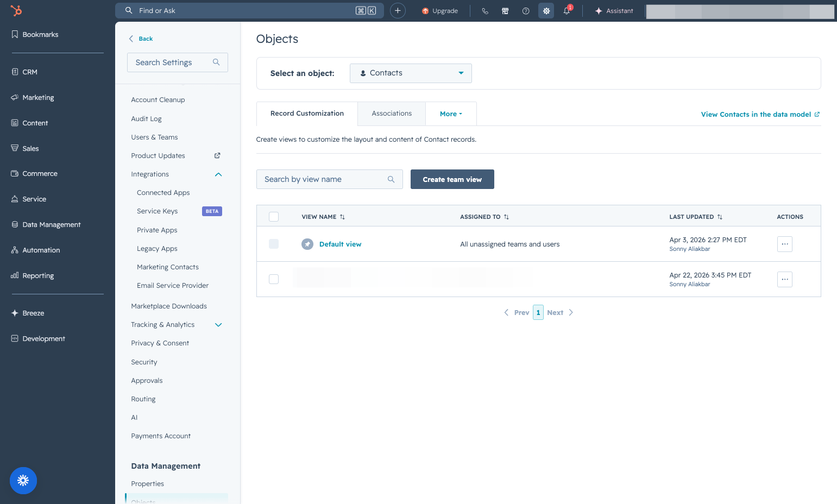Screen dimensions: 837x504
Task: Open the Breeze Assistant sparkle icon
Action: [x=599, y=11]
